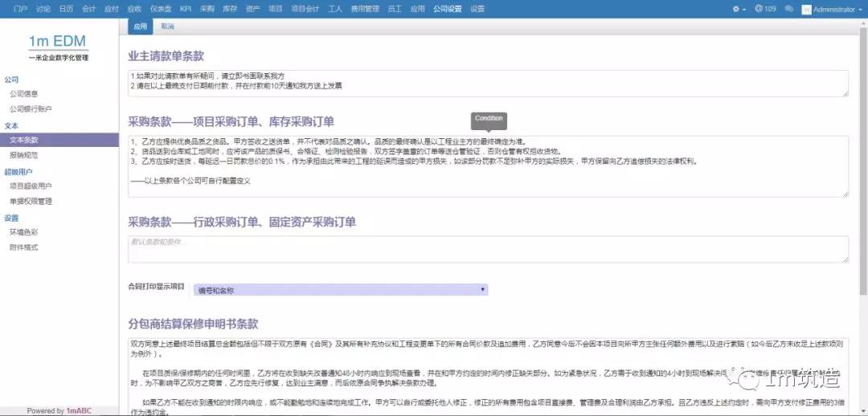Open the Administrator user menu
Viewport: 868px width, 416px height.
[x=832, y=9]
